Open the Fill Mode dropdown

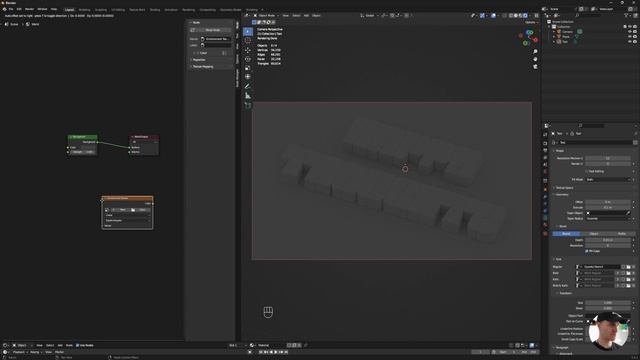point(608,180)
